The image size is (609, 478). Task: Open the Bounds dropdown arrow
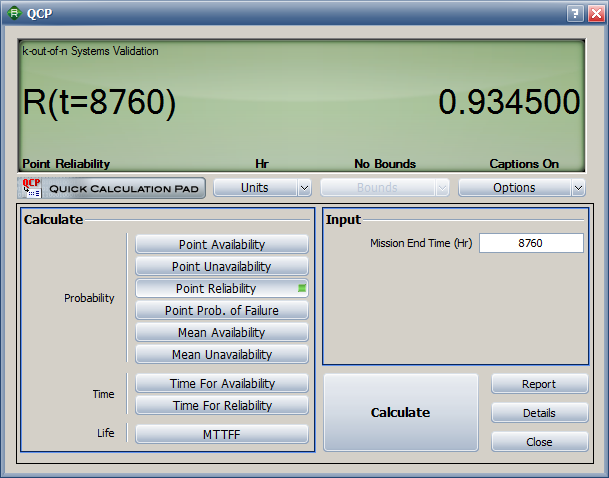click(442, 188)
